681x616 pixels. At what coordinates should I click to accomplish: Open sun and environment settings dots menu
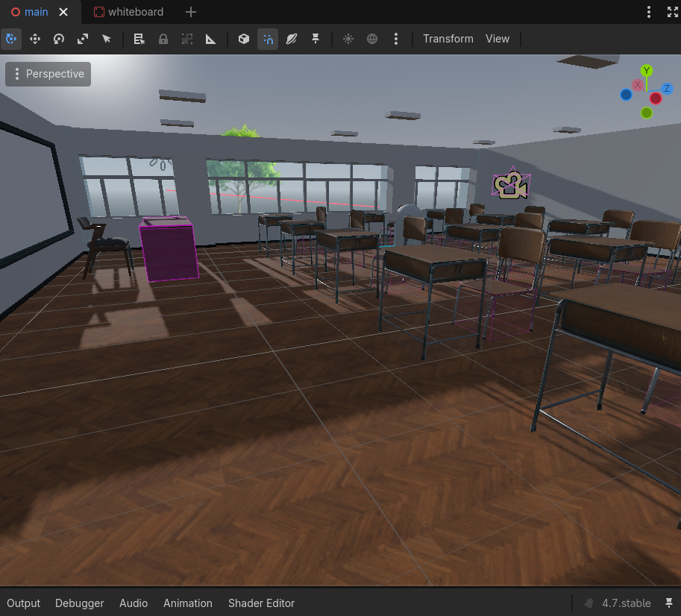[395, 39]
